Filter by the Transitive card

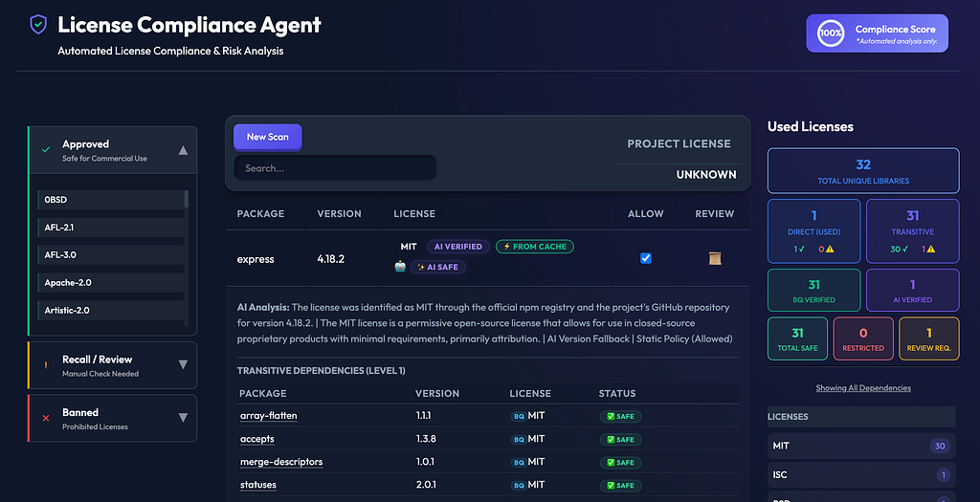click(x=912, y=230)
